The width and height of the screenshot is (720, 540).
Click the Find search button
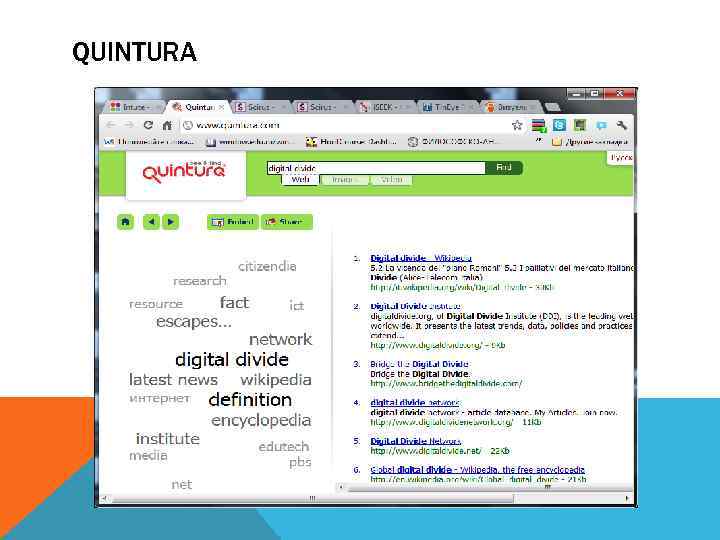click(x=504, y=168)
